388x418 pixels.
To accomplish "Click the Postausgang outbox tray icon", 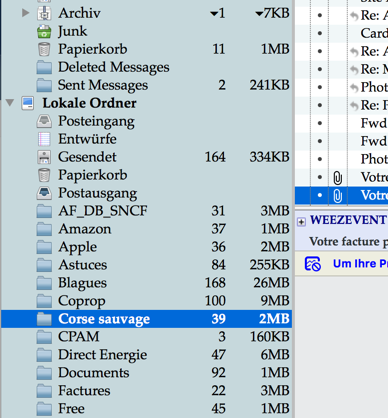I will point(44,193).
